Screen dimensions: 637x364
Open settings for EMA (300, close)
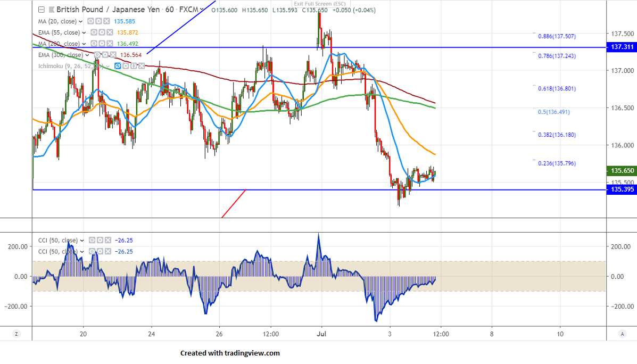(x=105, y=54)
